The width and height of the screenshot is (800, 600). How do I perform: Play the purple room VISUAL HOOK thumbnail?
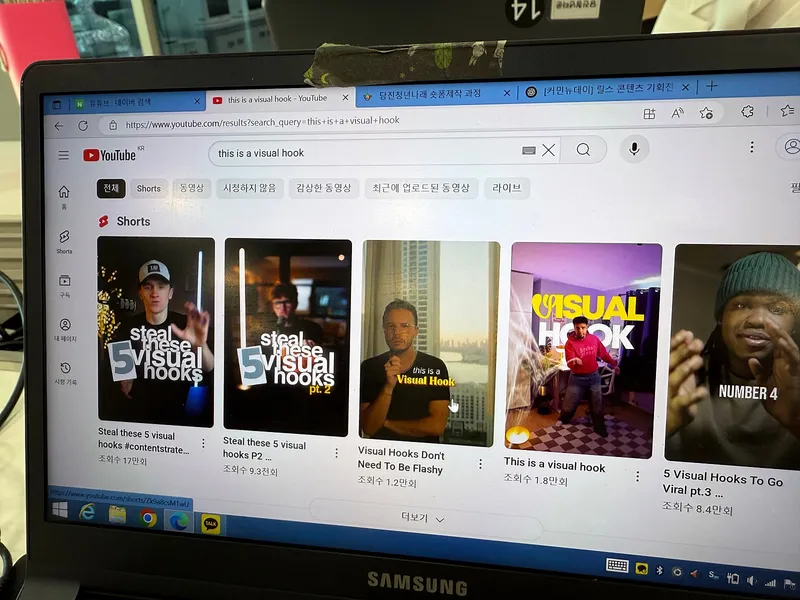point(582,351)
